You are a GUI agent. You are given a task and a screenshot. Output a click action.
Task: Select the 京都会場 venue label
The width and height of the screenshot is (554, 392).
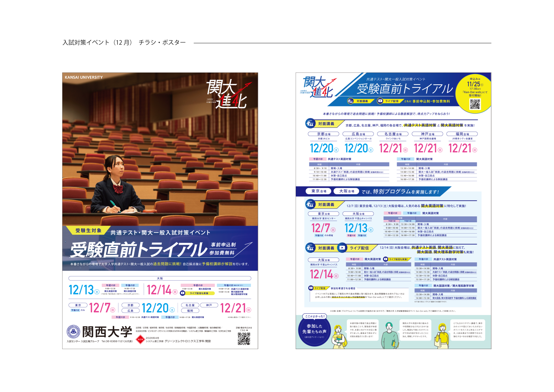tap(324, 134)
